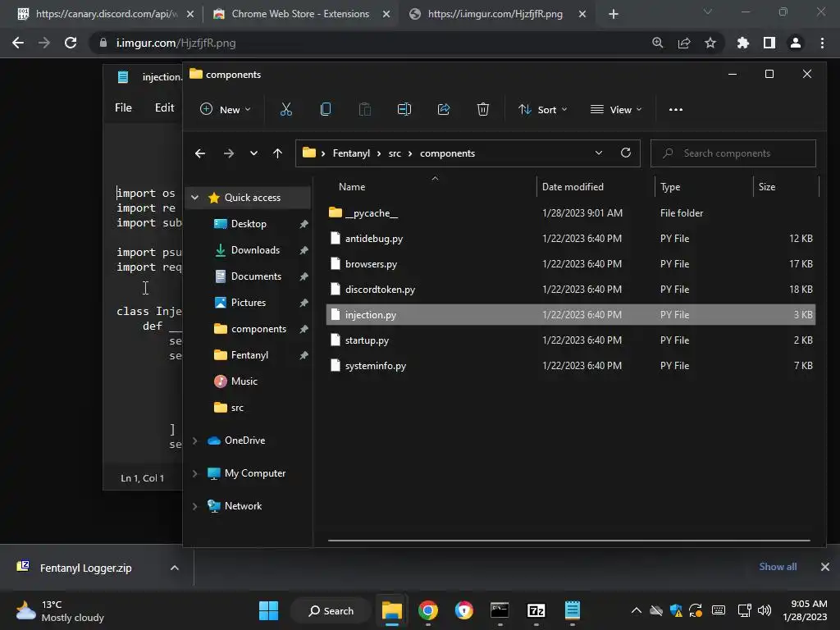Click Chrome's back arrow

pyautogui.click(x=18, y=43)
